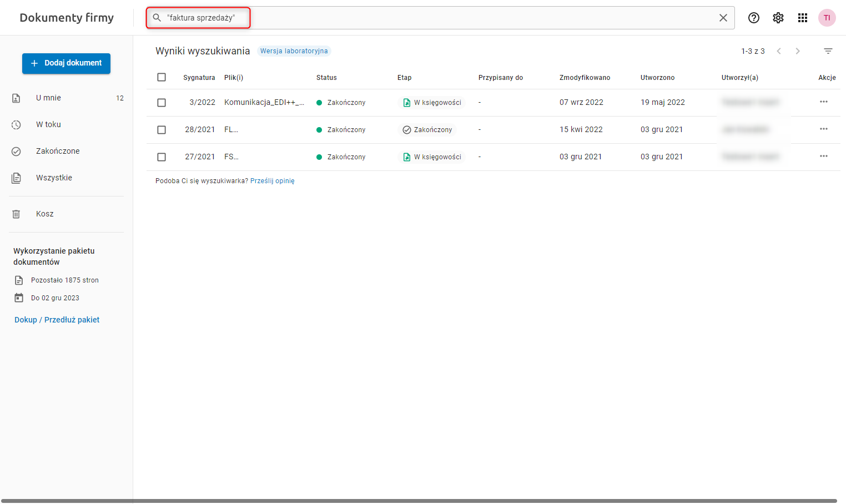Click the Plik(i) column header
The width and height of the screenshot is (846, 504).
234,78
